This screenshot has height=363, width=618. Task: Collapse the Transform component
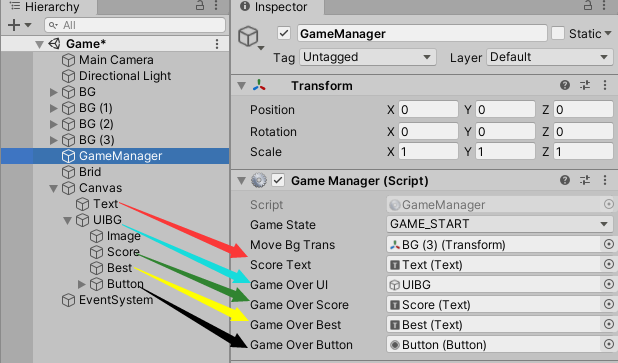click(x=242, y=86)
